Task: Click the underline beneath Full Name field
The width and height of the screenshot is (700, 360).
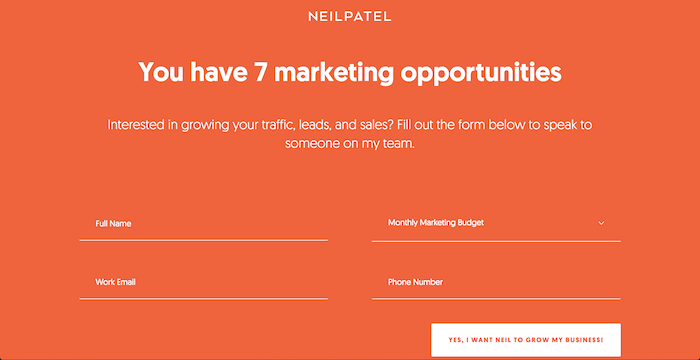Action: coord(204,240)
